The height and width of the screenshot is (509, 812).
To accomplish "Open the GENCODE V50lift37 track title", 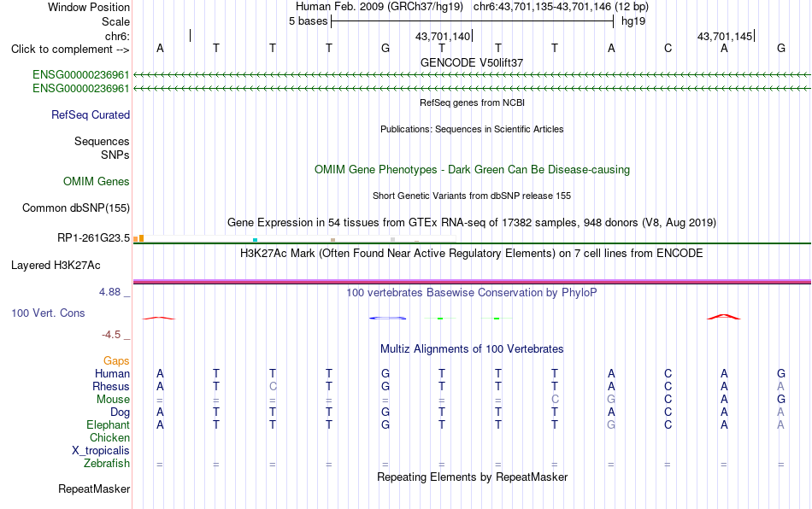I will tap(472, 62).
